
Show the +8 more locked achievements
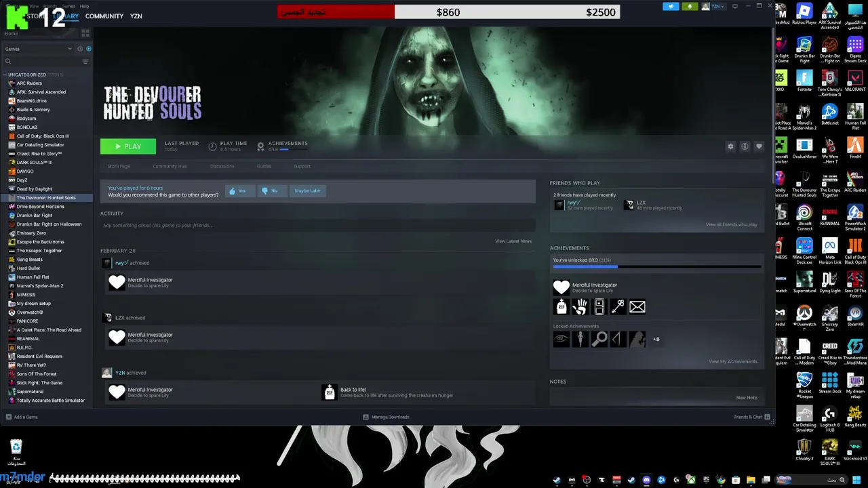point(656,339)
